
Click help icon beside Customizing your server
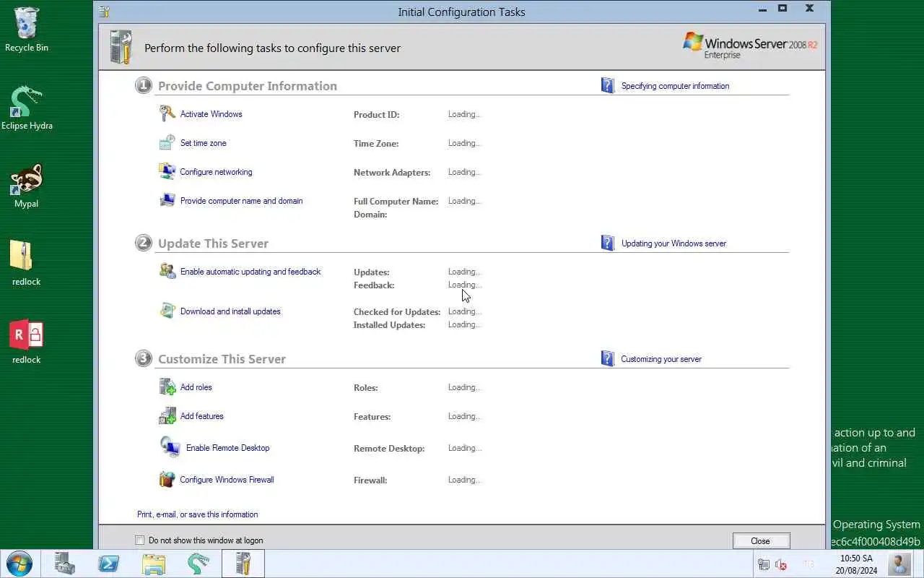click(x=608, y=358)
